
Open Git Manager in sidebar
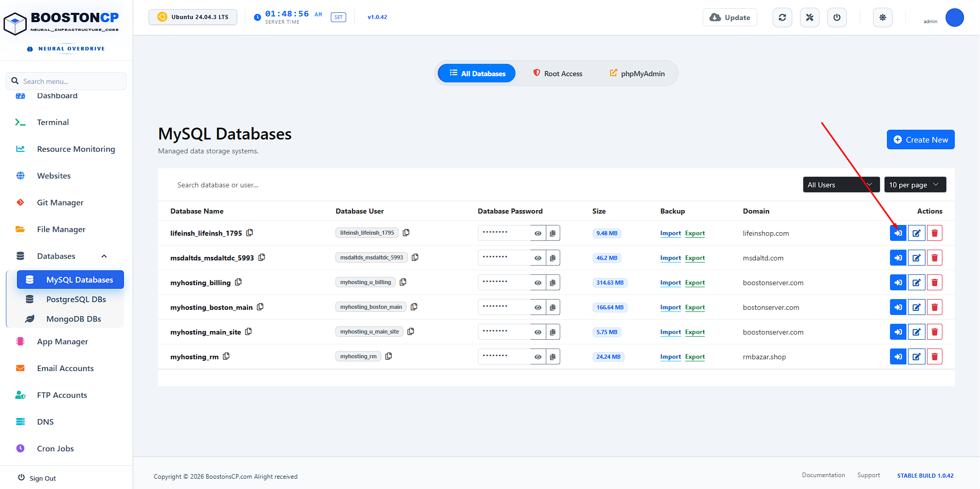(60, 202)
